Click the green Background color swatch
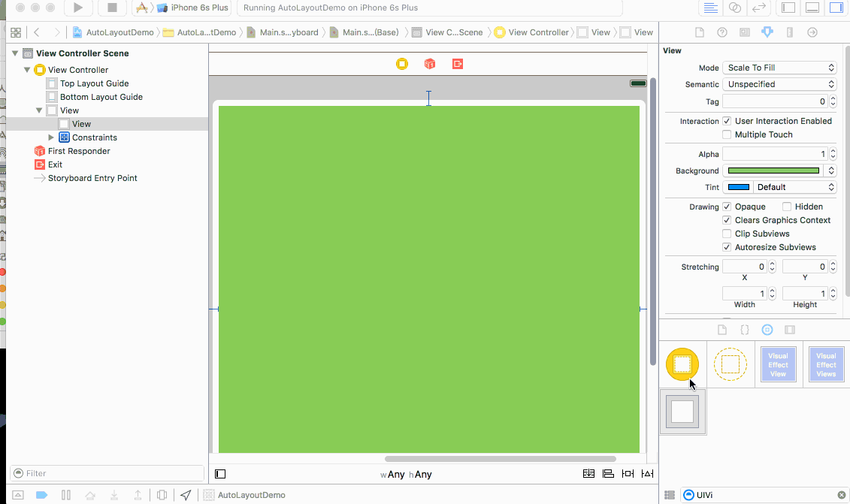This screenshot has height=504, width=850. (x=773, y=171)
